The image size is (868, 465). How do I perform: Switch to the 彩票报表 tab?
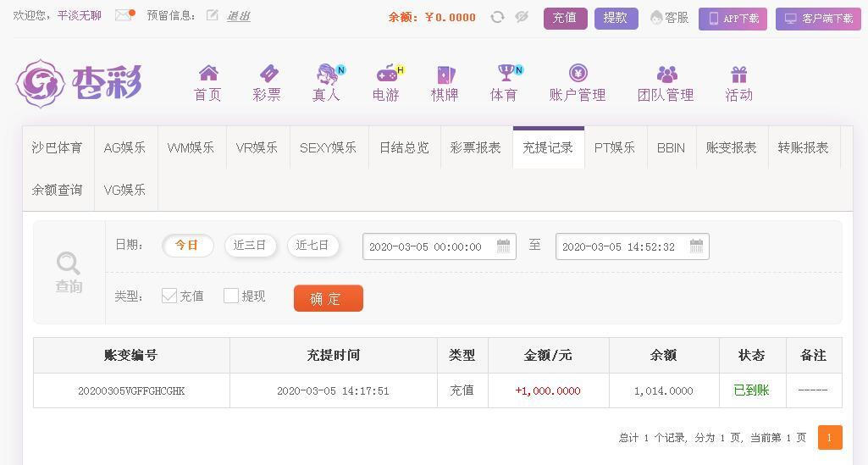[x=476, y=148]
